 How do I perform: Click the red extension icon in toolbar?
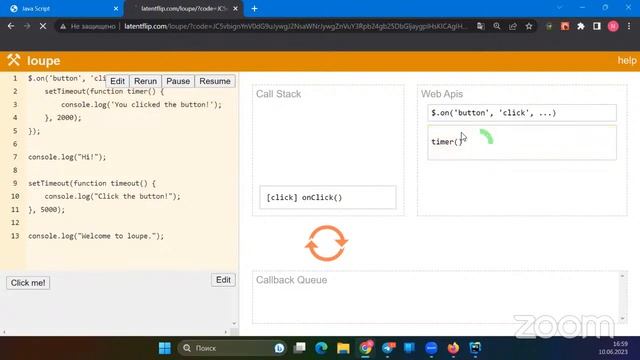point(565,27)
